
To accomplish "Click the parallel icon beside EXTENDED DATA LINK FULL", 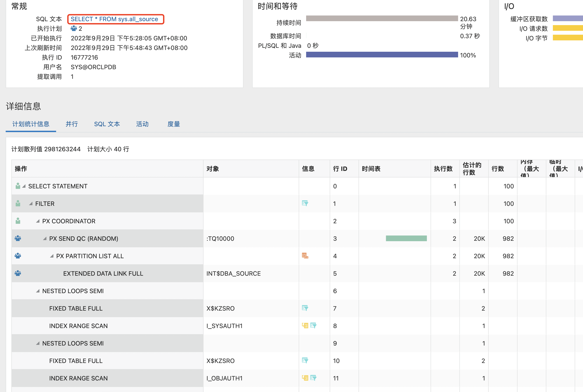I will pos(18,273).
